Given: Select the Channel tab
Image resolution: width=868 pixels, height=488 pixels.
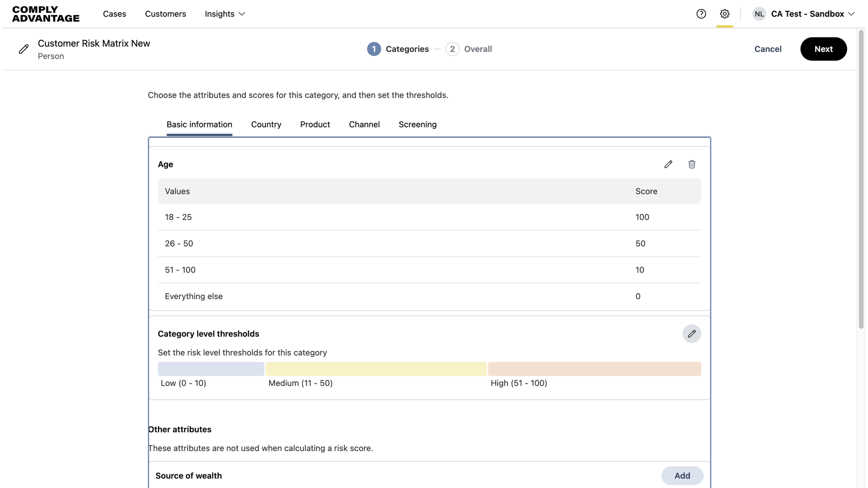Looking at the screenshot, I should pyautogui.click(x=364, y=124).
